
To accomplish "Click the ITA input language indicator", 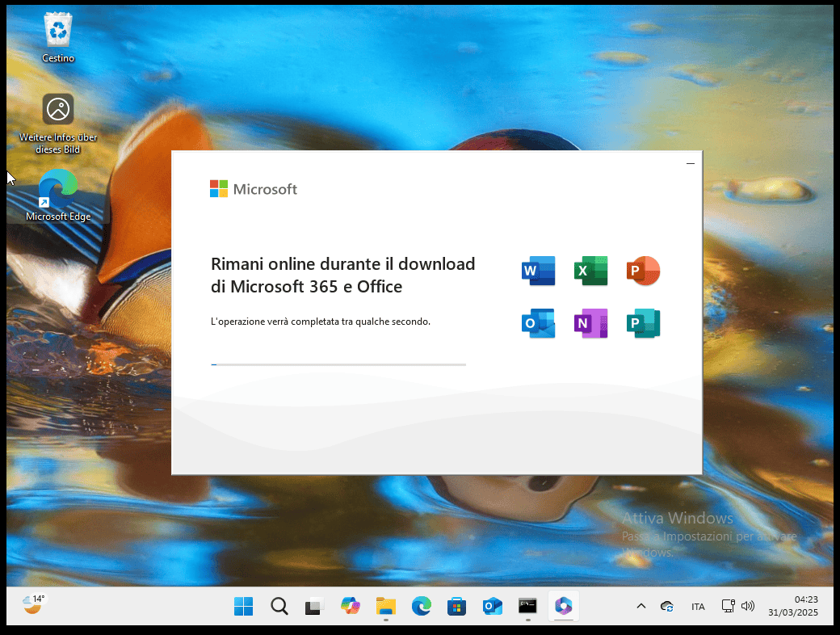I will point(698,607).
